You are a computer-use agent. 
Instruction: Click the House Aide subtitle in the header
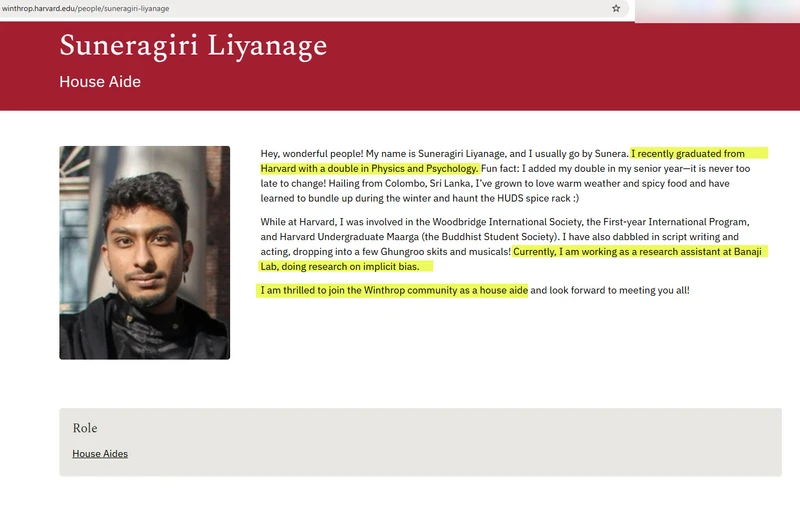pos(100,82)
